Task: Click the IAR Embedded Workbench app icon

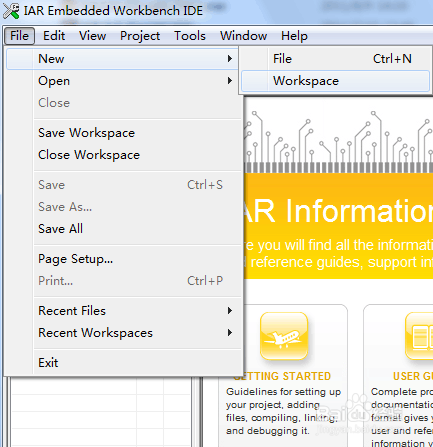Action: coord(11,11)
